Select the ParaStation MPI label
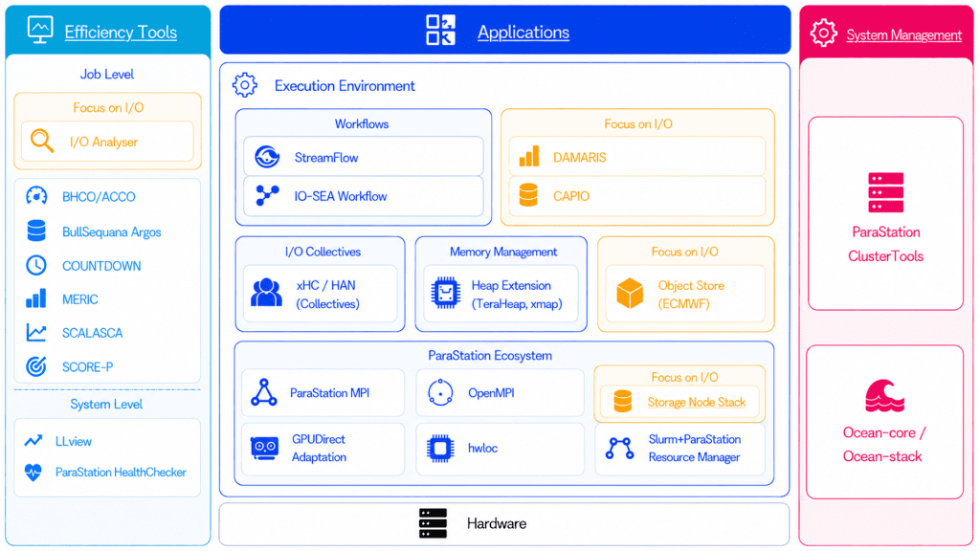980x551 pixels. click(329, 393)
